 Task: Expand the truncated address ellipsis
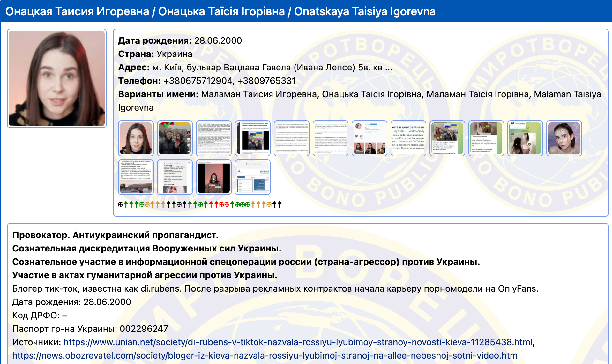click(x=389, y=68)
